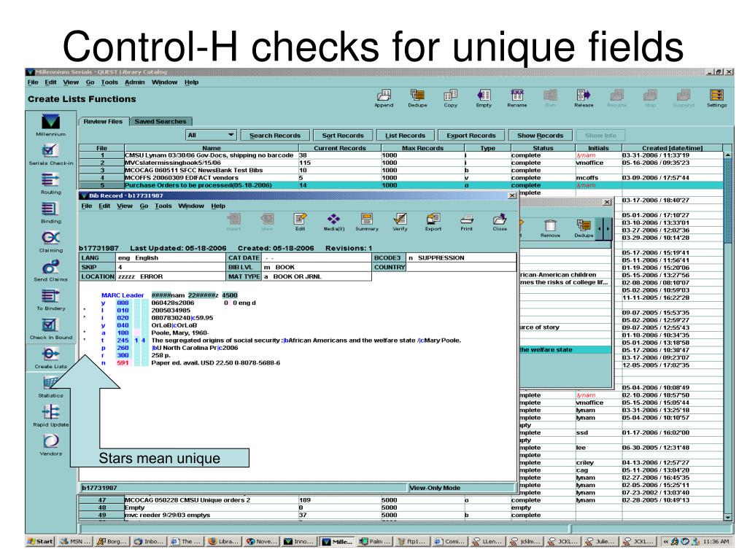747x560 pixels.
Task: Click Verify icon in Bib Record window
Action: point(400,222)
